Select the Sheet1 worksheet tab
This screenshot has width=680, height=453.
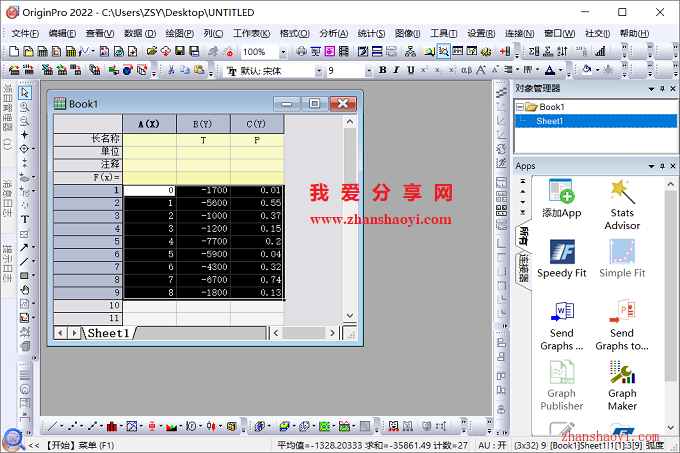click(108, 333)
